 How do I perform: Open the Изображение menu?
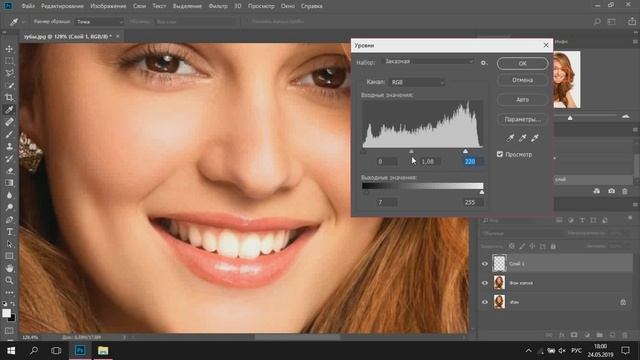coord(108,6)
